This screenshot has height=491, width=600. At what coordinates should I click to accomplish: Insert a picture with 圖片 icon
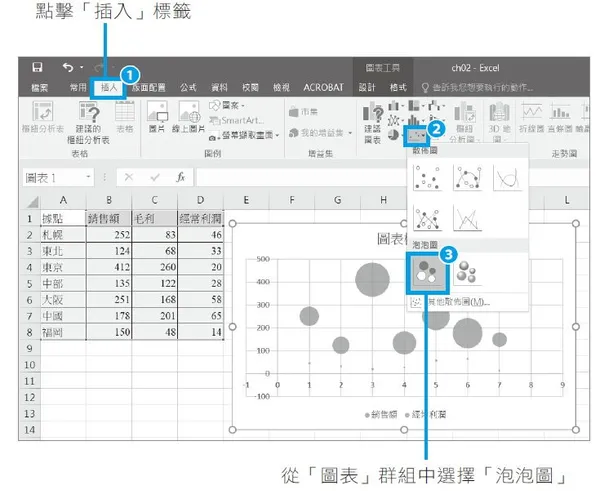click(157, 111)
